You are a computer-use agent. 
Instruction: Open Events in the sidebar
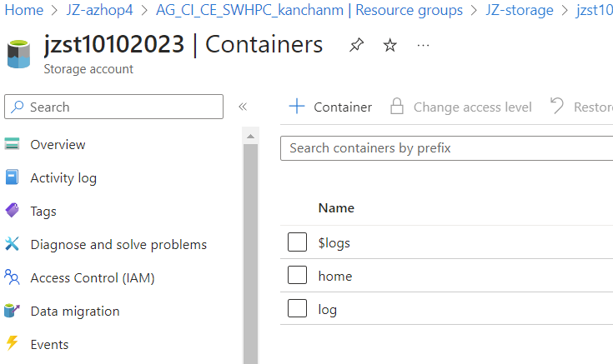[x=50, y=345]
